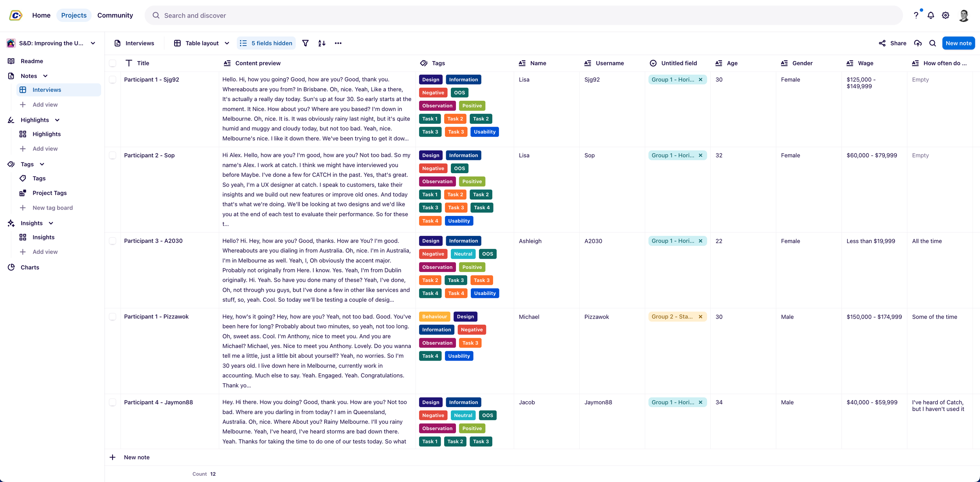Check the Participant 2 - Sop row checkbox
The width and height of the screenshot is (980, 482).
113,155
